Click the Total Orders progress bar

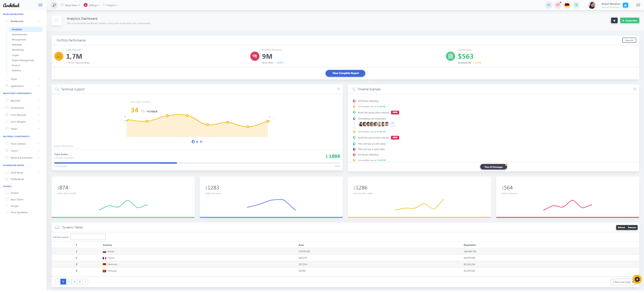[x=197, y=163]
